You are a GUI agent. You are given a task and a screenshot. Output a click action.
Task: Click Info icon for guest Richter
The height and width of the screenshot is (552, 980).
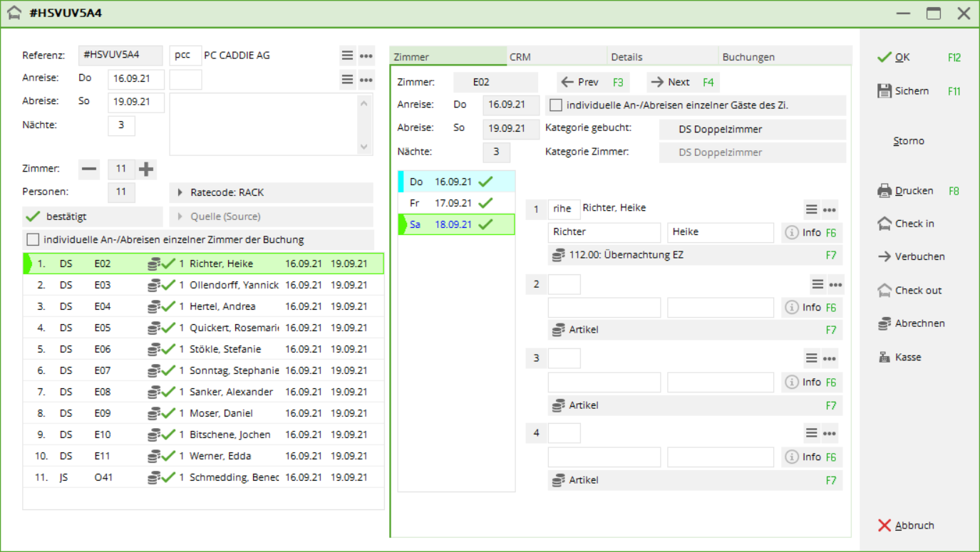click(x=791, y=232)
